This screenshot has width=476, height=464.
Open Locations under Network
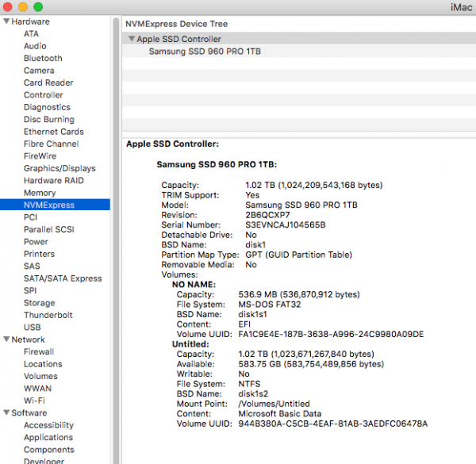point(43,364)
